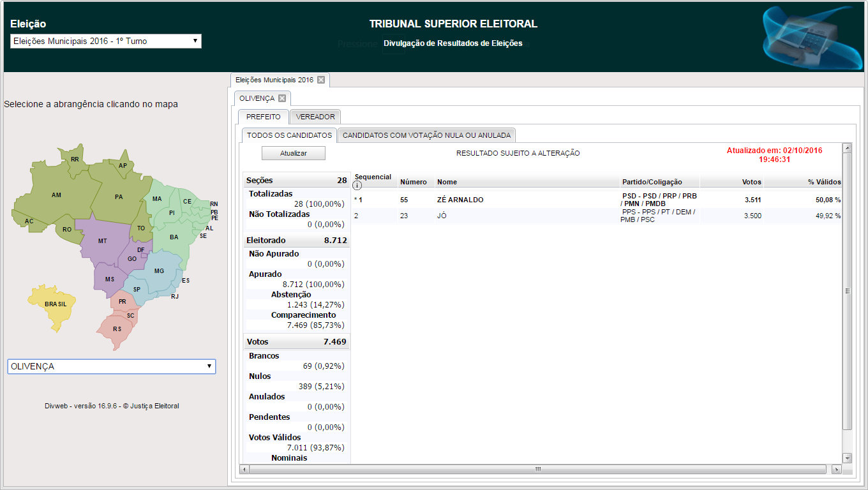Select Amazonas (AM) state on the map

click(x=56, y=195)
